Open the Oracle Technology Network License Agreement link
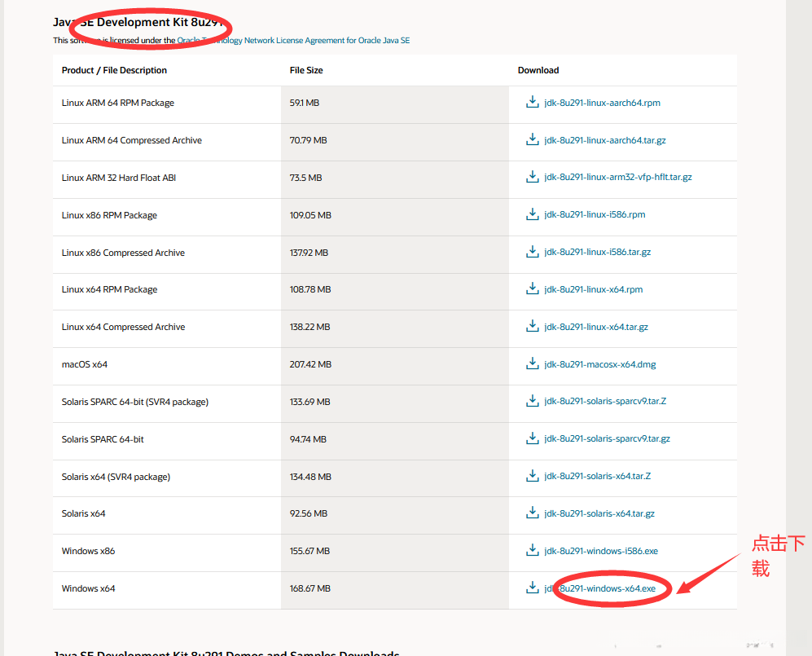 pyautogui.click(x=293, y=41)
